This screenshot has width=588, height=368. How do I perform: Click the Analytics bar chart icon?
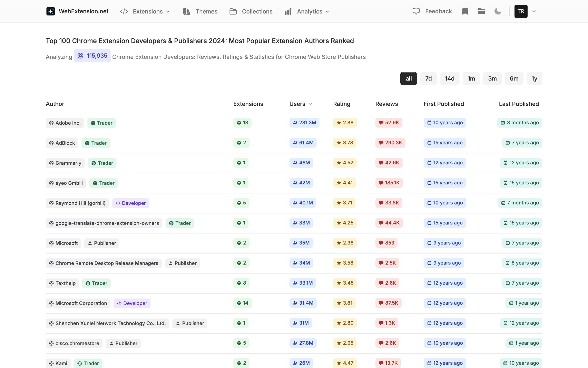[288, 11]
